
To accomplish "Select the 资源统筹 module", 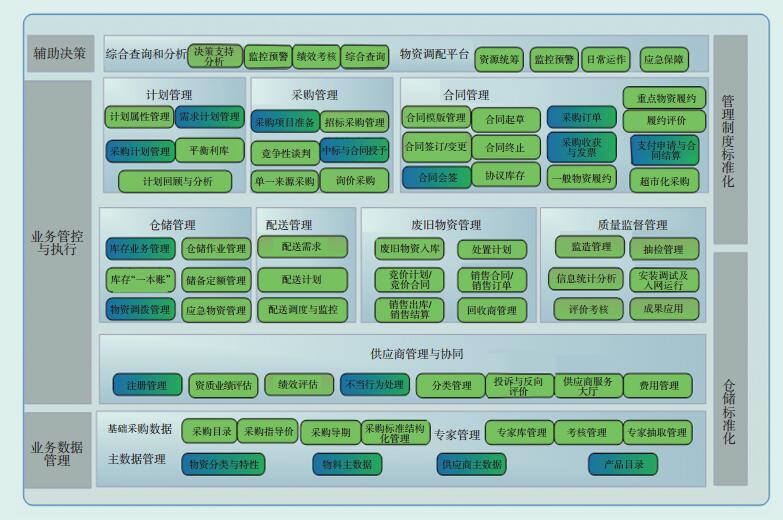I will click(x=499, y=59).
